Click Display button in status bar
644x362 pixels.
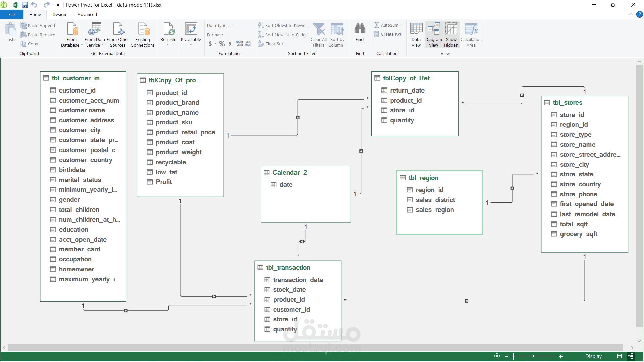tap(593, 356)
